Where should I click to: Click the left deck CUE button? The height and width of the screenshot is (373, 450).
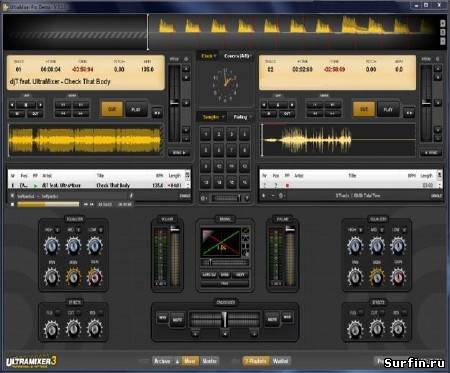click(x=112, y=109)
